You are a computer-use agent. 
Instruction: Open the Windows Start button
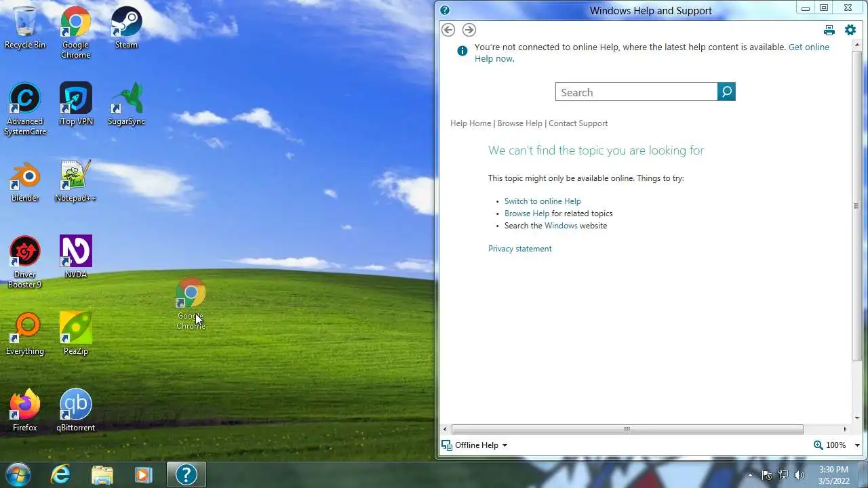(x=18, y=474)
